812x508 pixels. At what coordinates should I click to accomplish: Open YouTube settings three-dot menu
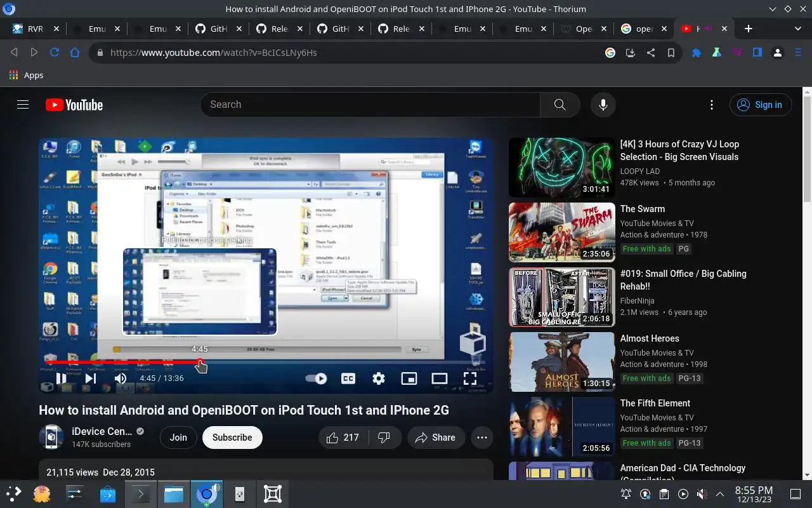pyautogui.click(x=712, y=105)
